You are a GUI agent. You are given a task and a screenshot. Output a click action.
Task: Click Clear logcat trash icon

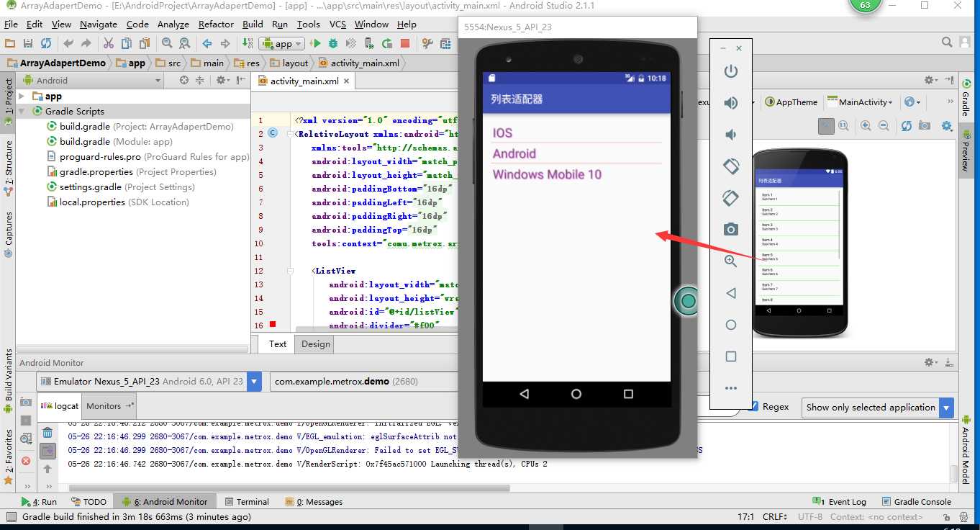click(x=47, y=433)
